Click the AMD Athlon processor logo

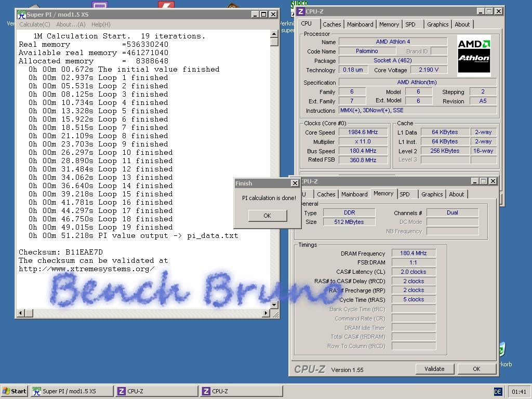coord(474,56)
